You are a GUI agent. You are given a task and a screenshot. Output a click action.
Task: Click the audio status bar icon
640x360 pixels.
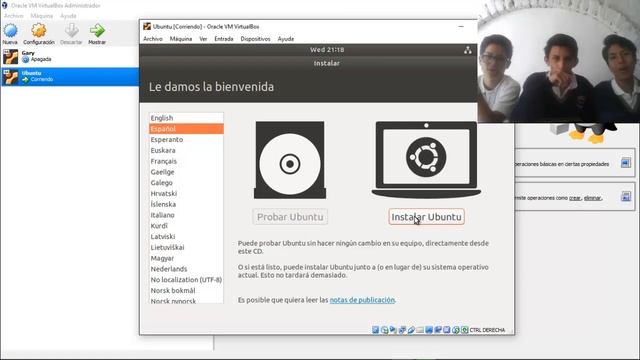tap(393, 329)
